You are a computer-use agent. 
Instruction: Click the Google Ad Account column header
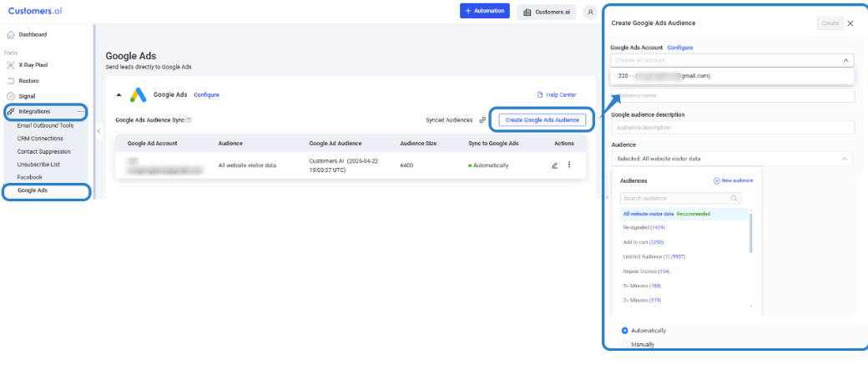pyautogui.click(x=152, y=143)
